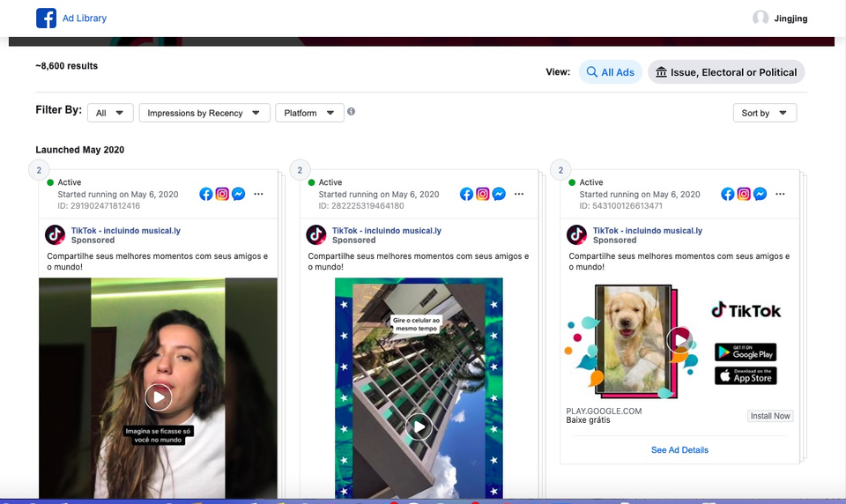Click the Jingjing profile avatar
This screenshot has height=504, width=846.
tap(761, 18)
